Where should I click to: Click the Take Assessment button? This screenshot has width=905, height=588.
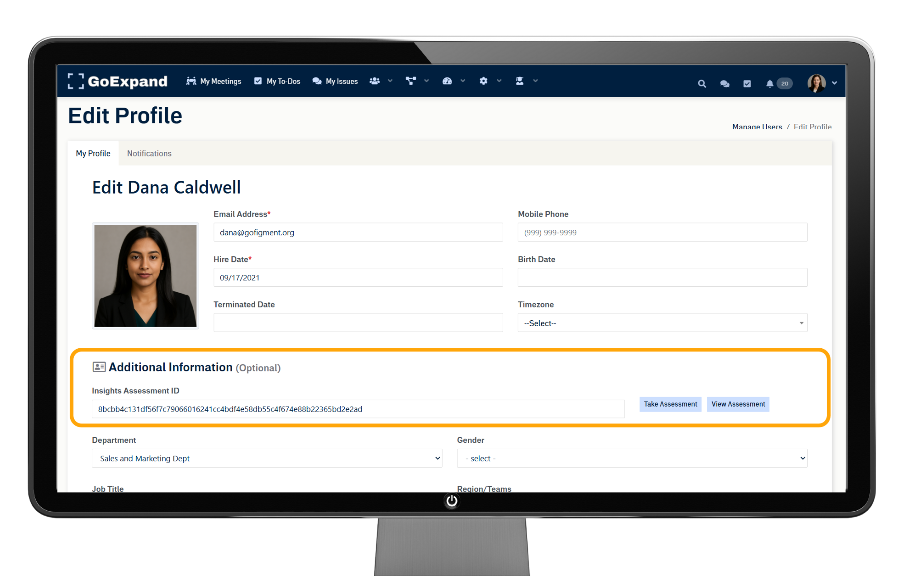670,404
